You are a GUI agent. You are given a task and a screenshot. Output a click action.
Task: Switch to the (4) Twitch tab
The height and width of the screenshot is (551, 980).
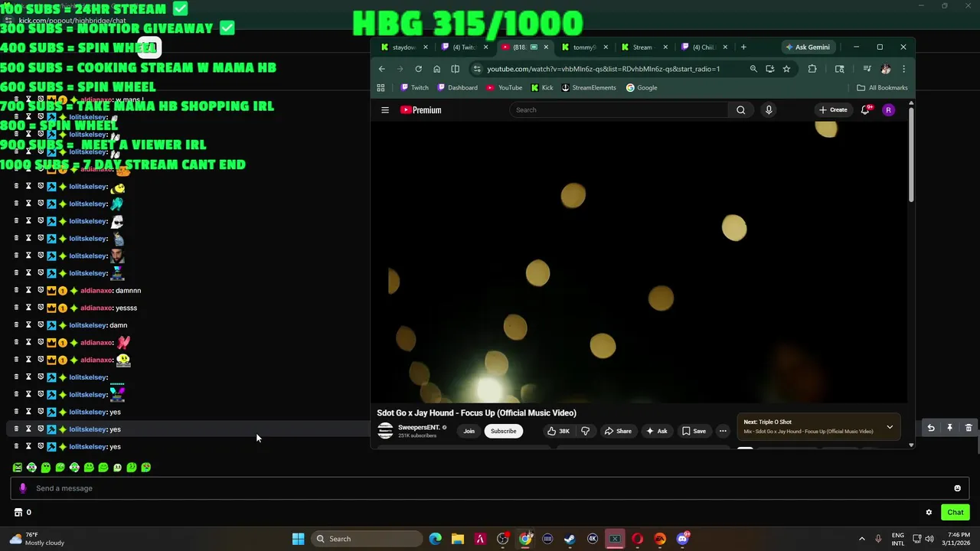tap(465, 47)
